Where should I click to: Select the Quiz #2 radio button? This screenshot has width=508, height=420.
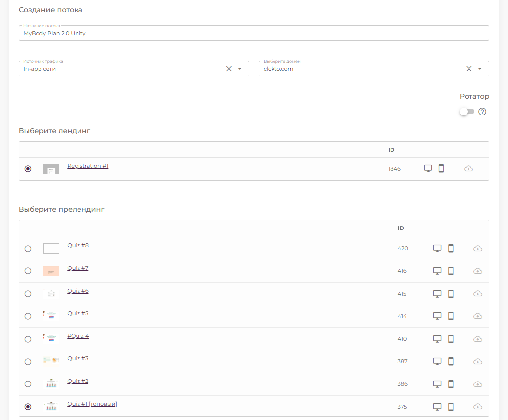point(28,384)
